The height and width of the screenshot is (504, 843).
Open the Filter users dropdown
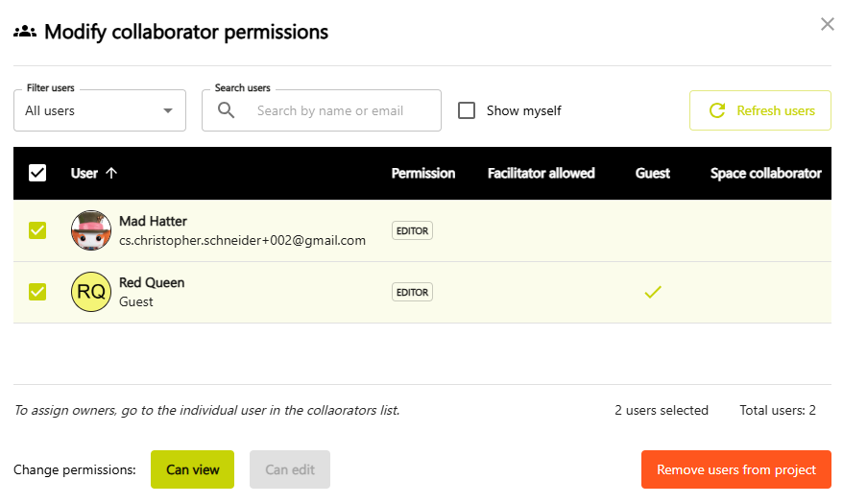(x=100, y=110)
